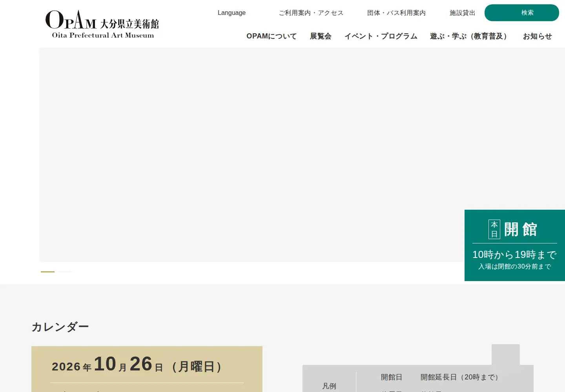565x392 pixels.
Task: Select the first gold slider indicator
Action: [x=47, y=272]
